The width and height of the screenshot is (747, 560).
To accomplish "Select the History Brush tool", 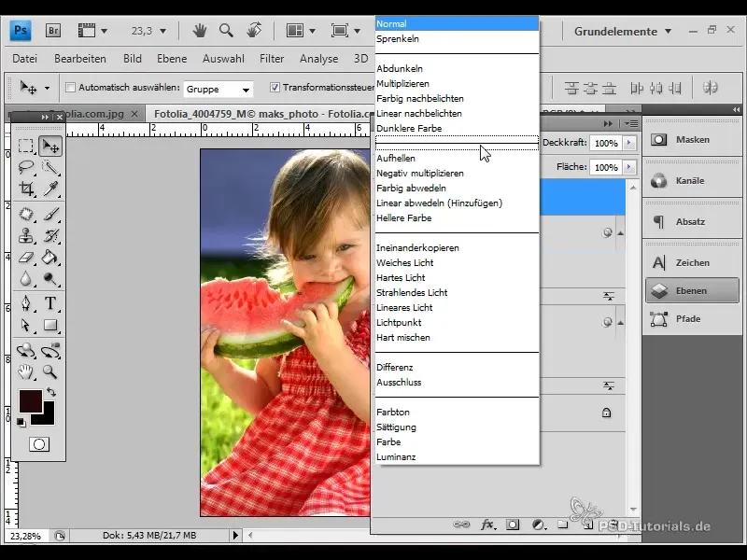I will 50,236.
